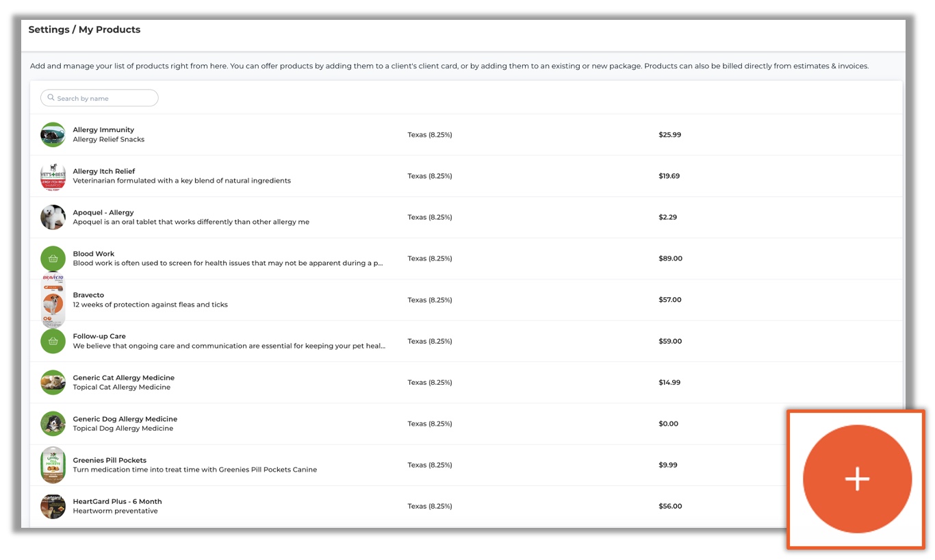The image size is (935, 560).
Task: Click Texas (8.25%) tax on Apoquel row
Action: tap(429, 218)
